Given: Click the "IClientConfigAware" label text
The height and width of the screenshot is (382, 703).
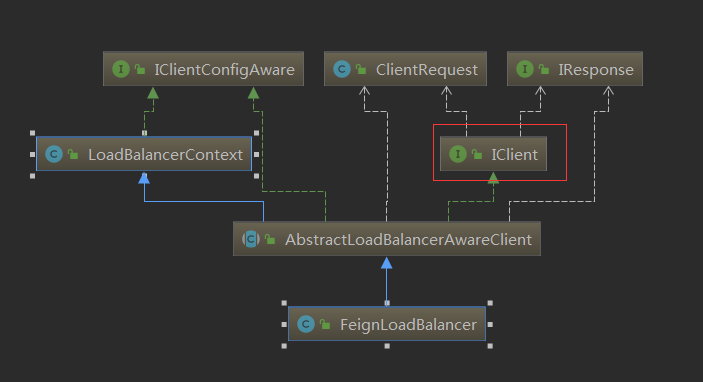Looking at the screenshot, I should click(225, 70).
